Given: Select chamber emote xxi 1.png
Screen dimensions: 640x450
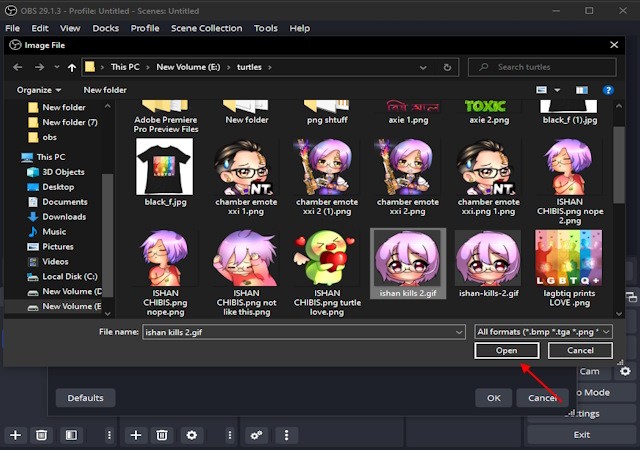Looking at the screenshot, I should pos(246,177).
